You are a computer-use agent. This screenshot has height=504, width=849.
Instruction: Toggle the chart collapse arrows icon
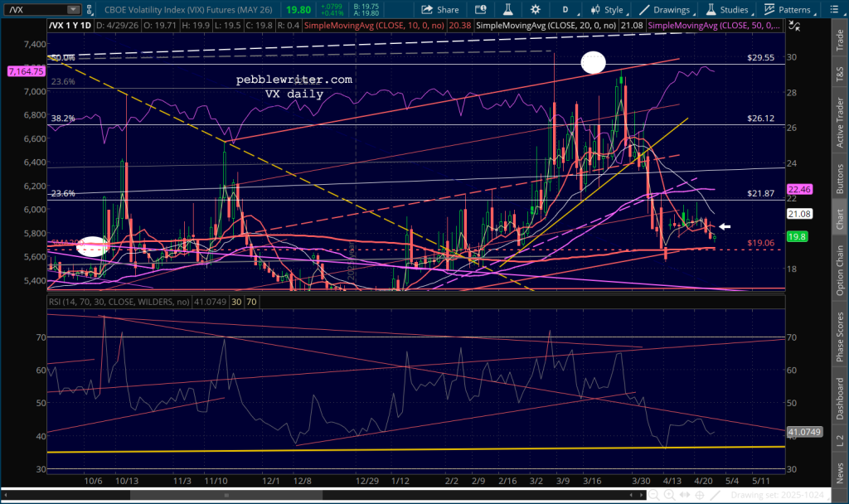point(796,27)
